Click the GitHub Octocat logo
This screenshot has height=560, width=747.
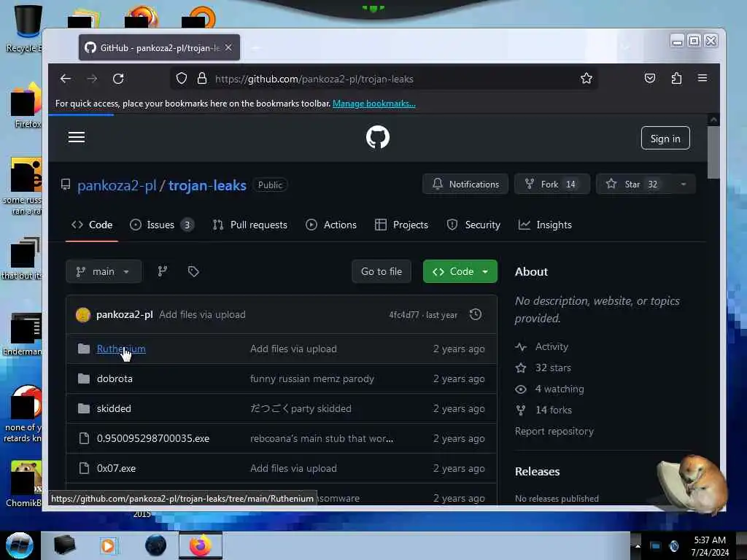[378, 138]
